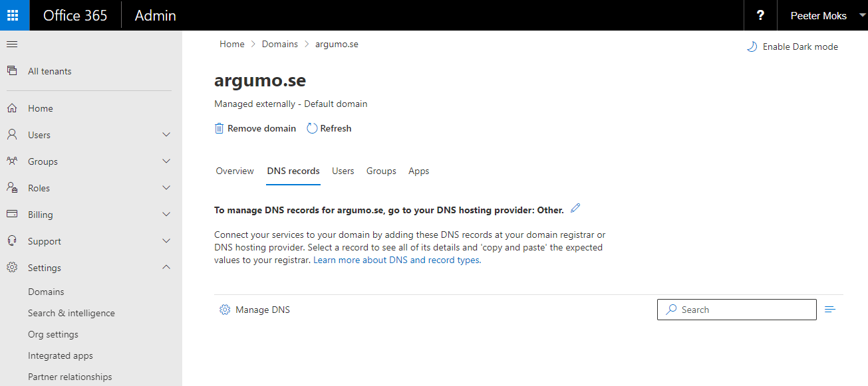Click the Groups people icon

point(11,161)
